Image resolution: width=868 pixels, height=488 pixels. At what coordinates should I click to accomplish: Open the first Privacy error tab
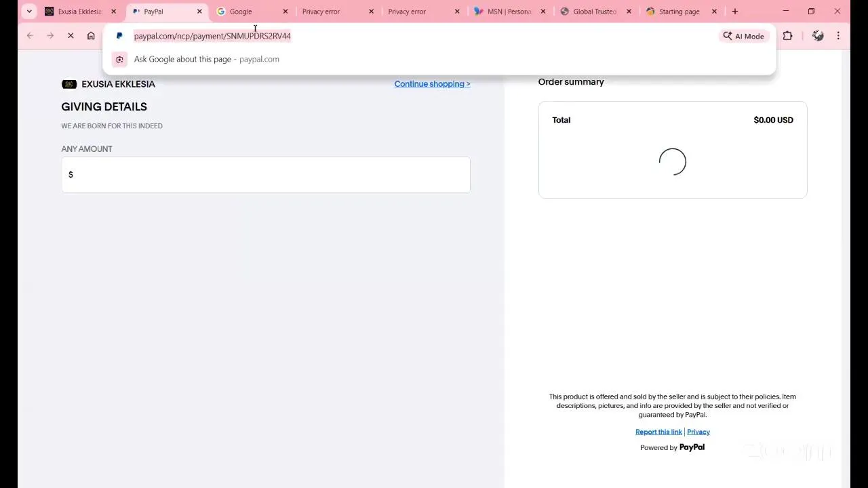pyautogui.click(x=338, y=12)
